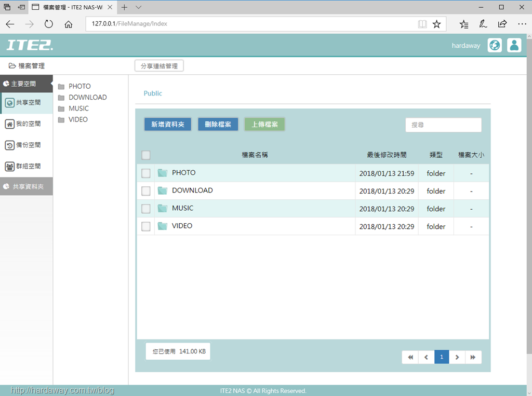This screenshot has height=396, width=532.
Task: Click 上傳檔案 upload file button
Action: click(264, 125)
